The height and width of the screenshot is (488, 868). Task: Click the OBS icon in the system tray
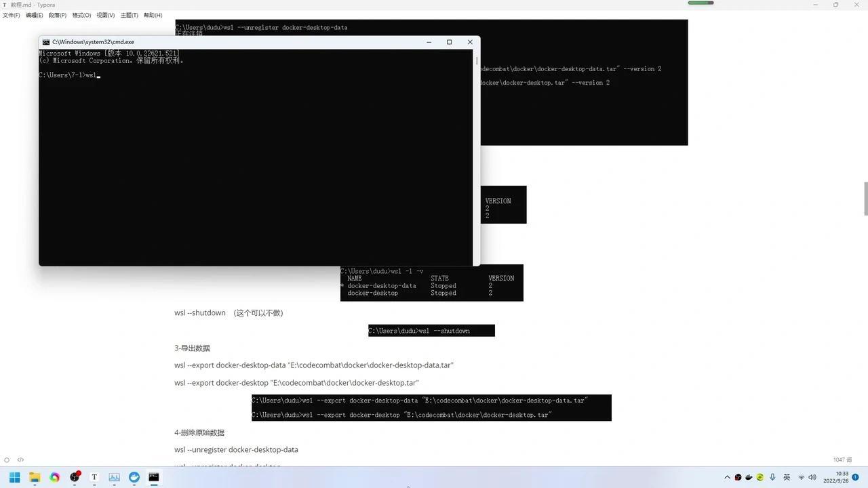click(x=738, y=477)
